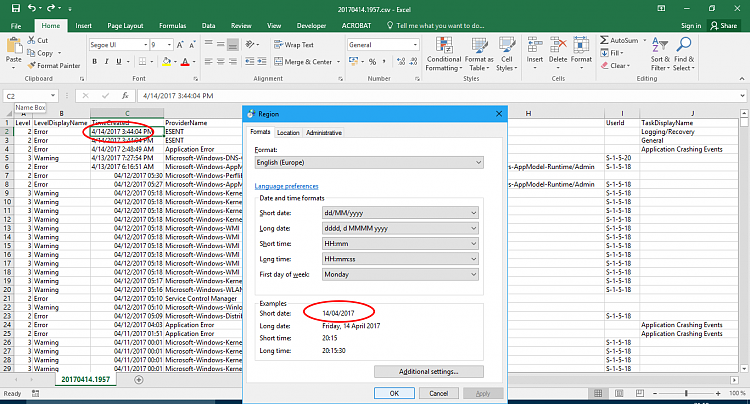
Task: Open Format as Table gallery
Action: click(x=479, y=55)
